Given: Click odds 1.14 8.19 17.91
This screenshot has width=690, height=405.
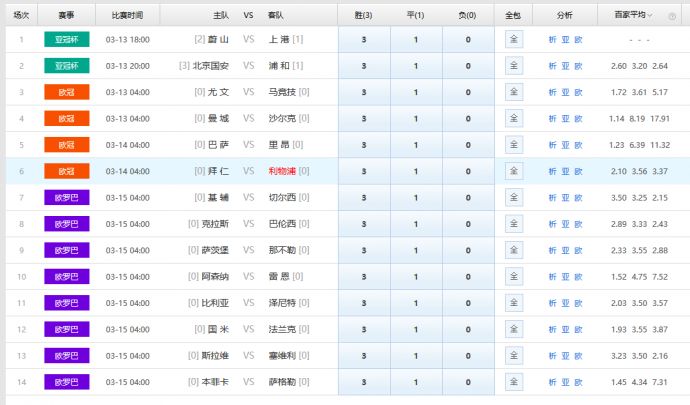Looking at the screenshot, I should click(x=639, y=119).
